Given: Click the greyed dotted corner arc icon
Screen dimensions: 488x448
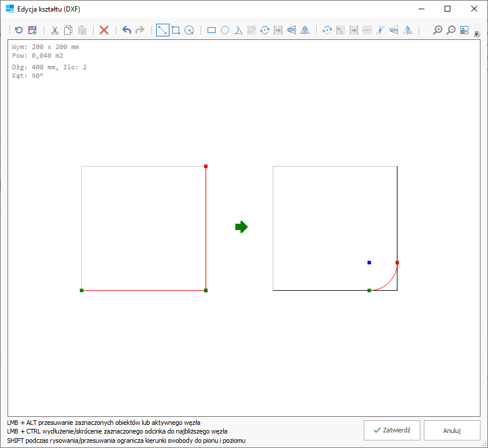Looking at the screenshot, I should tap(340, 30).
